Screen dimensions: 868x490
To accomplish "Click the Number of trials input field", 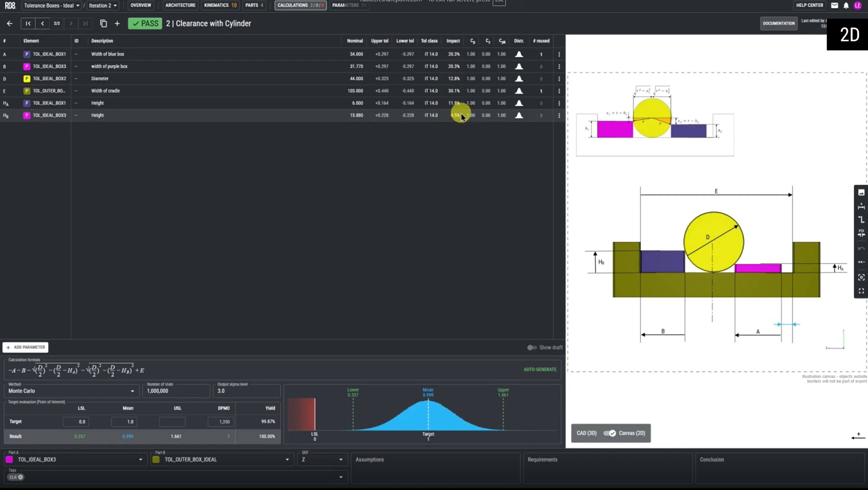I will pyautogui.click(x=176, y=391).
